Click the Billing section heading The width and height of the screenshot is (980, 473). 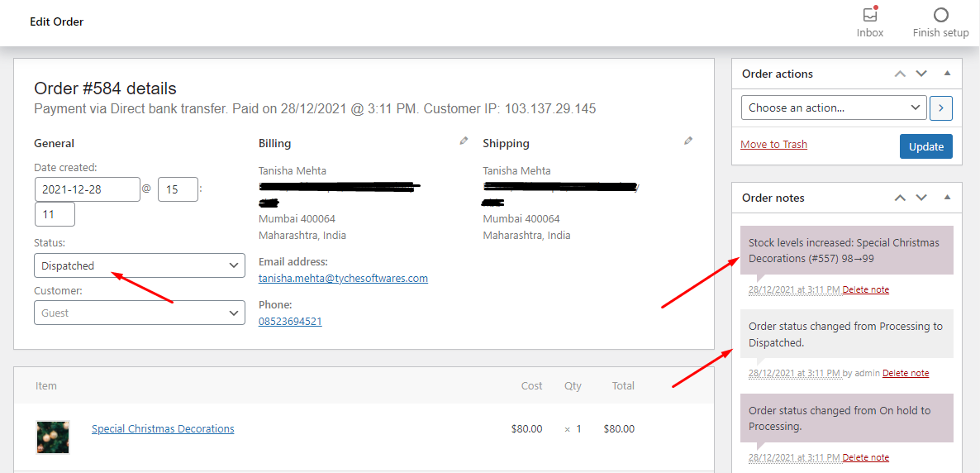click(x=274, y=143)
